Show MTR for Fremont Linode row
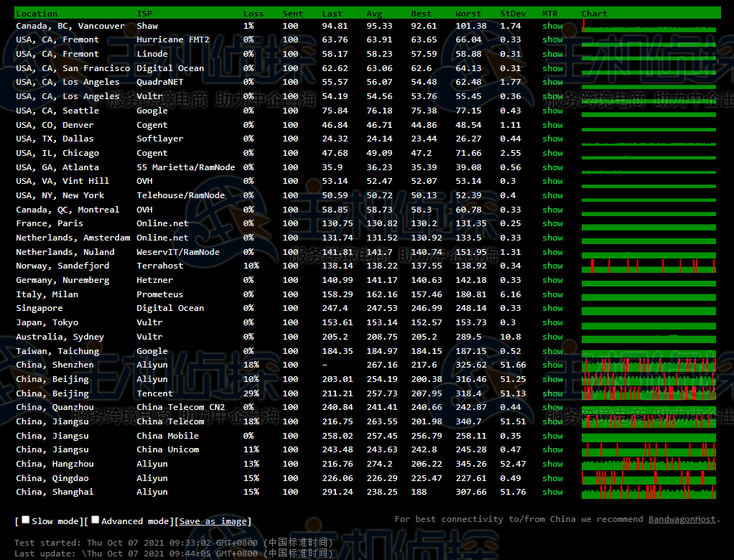Screen dimensions: 734x560 click(x=552, y=54)
